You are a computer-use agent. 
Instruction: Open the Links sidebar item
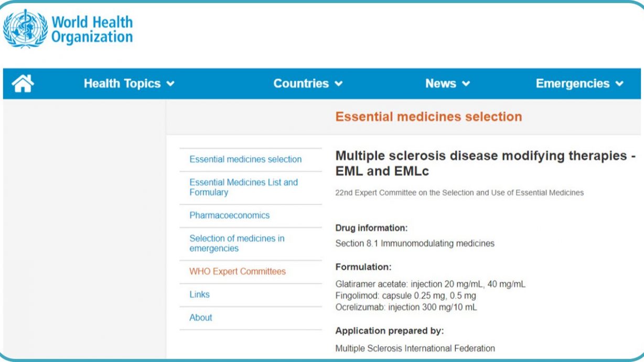(199, 294)
